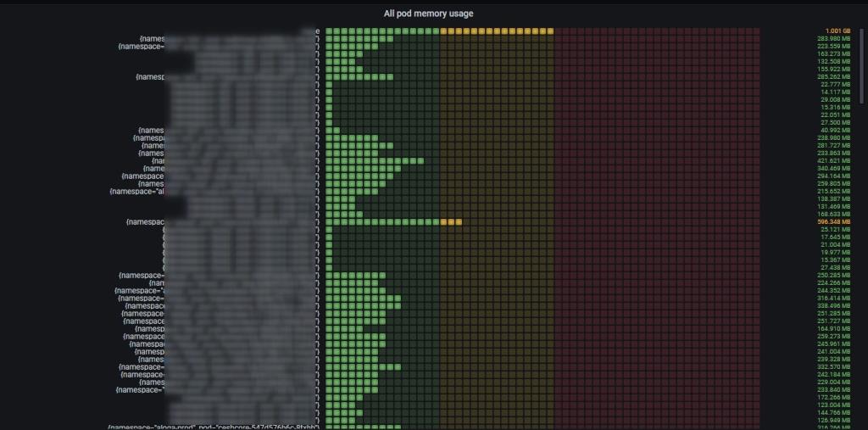This screenshot has height=430, width=868.
Task: Click the gauge bar of the 596.348 MB row
Action: click(542, 221)
